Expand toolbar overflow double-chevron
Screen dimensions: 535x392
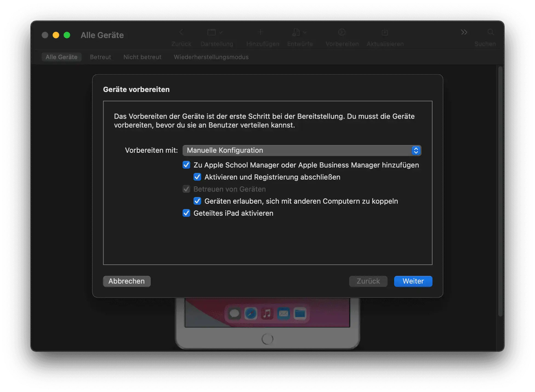click(464, 32)
